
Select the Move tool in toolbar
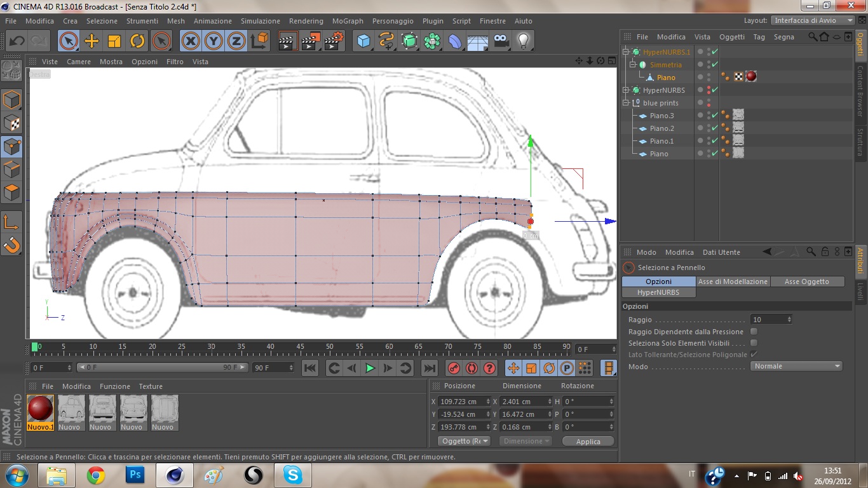[92, 41]
